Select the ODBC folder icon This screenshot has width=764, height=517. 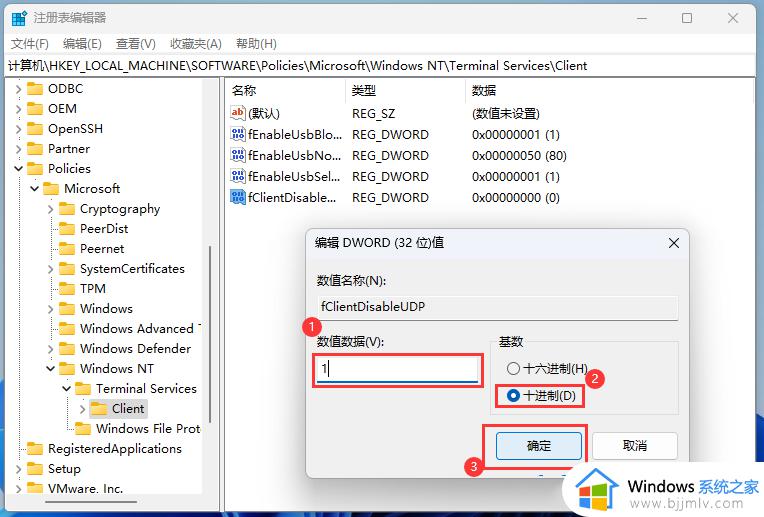tap(35, 89)
